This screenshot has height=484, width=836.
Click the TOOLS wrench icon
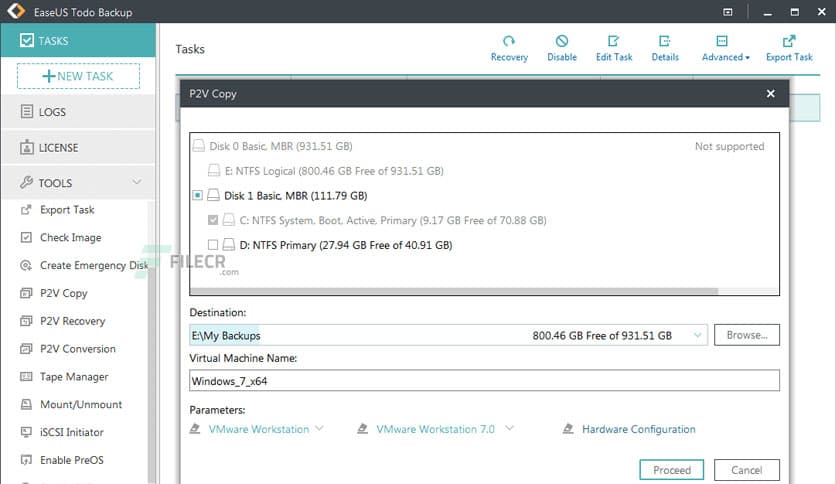click(x=26, y=182)
